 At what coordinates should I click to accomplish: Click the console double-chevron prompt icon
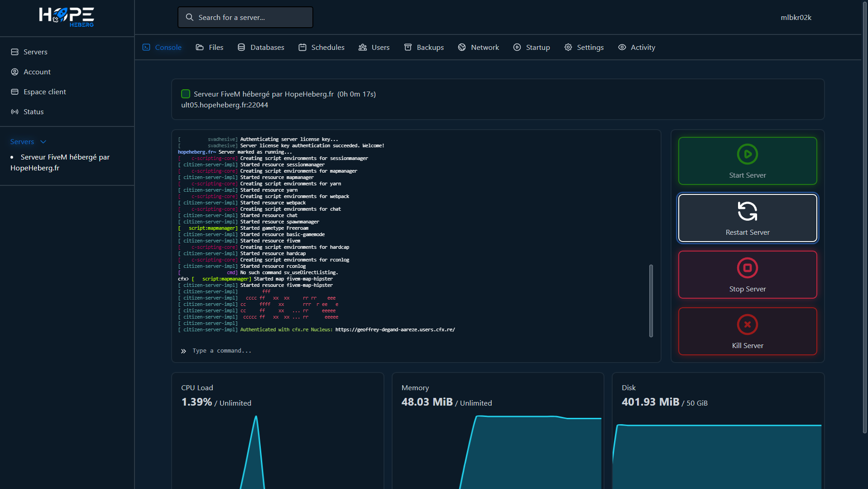pos(183,351)
